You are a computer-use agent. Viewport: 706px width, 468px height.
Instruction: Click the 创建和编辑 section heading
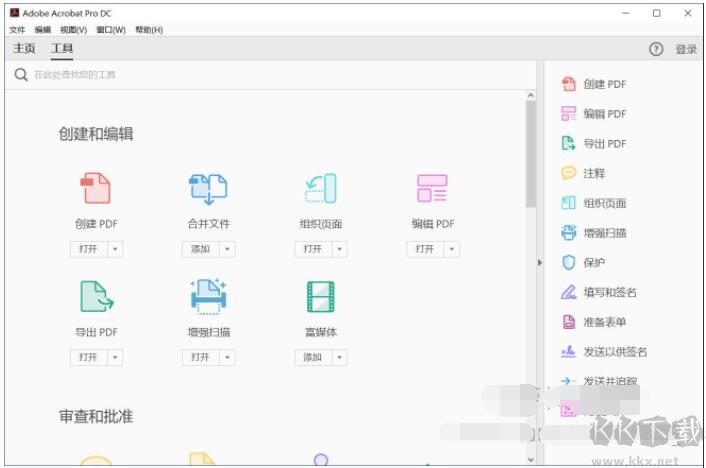click(x=96, y=134)
